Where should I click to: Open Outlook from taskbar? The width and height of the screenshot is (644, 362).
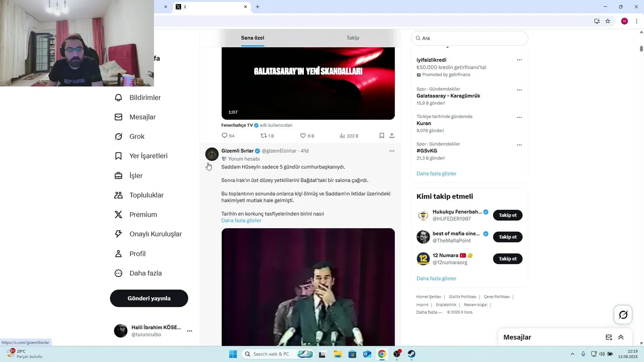(x=367, y=354)
